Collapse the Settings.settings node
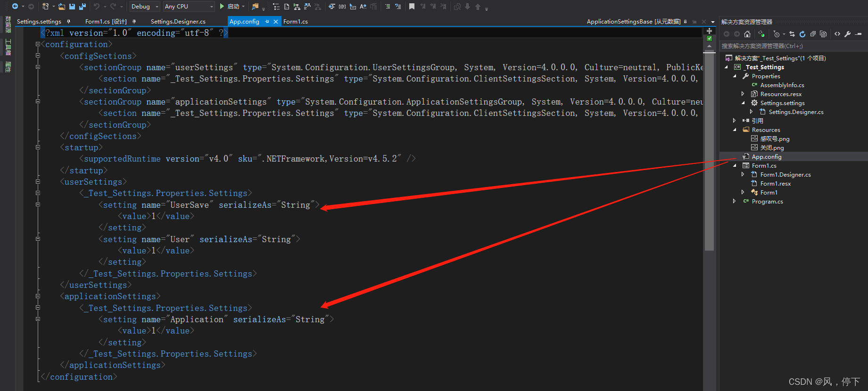 tap(743, 103)
